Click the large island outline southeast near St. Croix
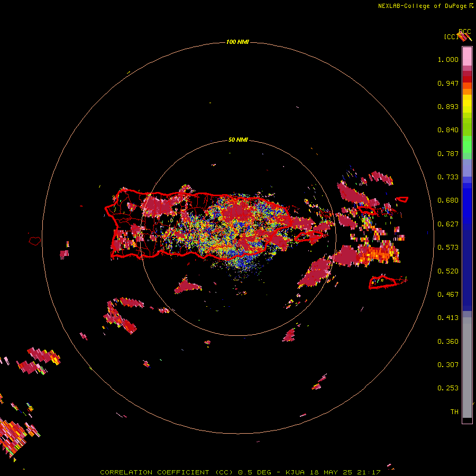The width and height of the screenshot is (476, 476). pos(388,282)
